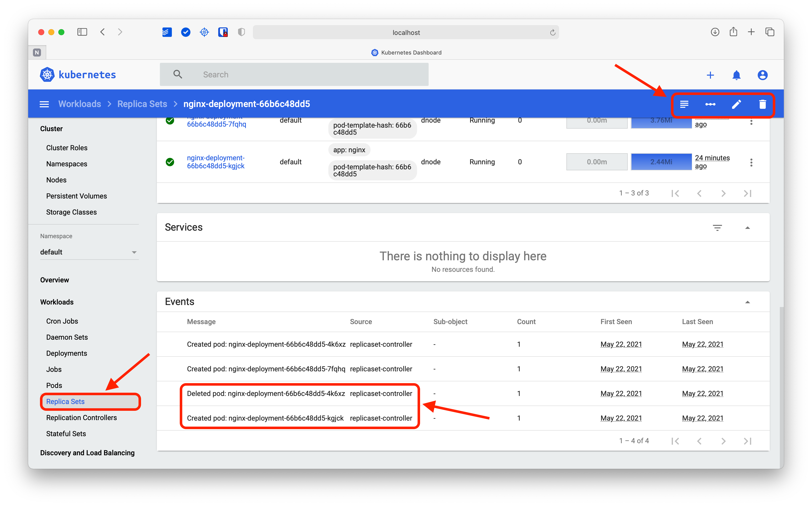Go to previous page of pods
The image size is (812, 506).
click(x=699, y=193)
